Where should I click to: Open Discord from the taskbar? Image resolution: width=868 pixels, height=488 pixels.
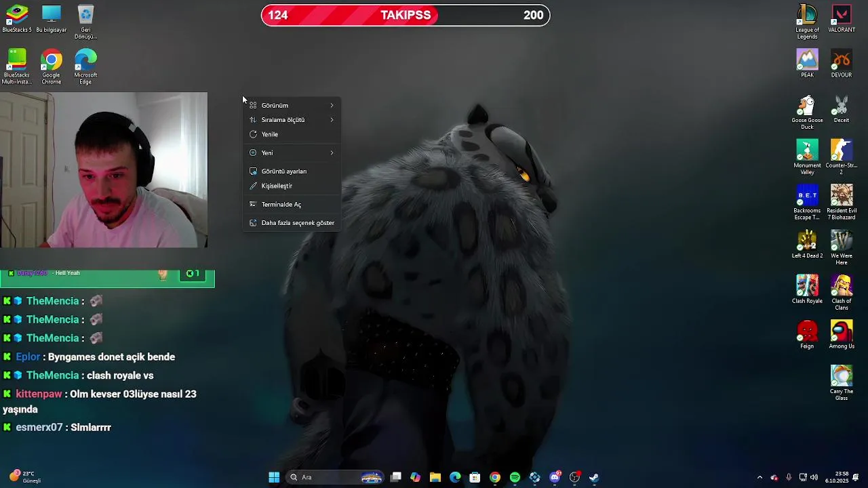[x=555, y=477]
